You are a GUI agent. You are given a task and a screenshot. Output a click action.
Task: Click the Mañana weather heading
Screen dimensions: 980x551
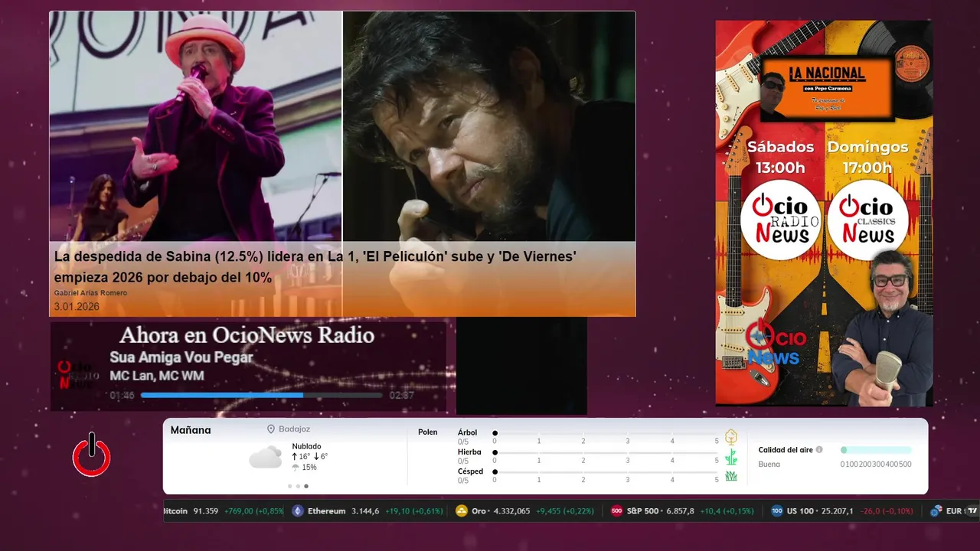(191, 430)
